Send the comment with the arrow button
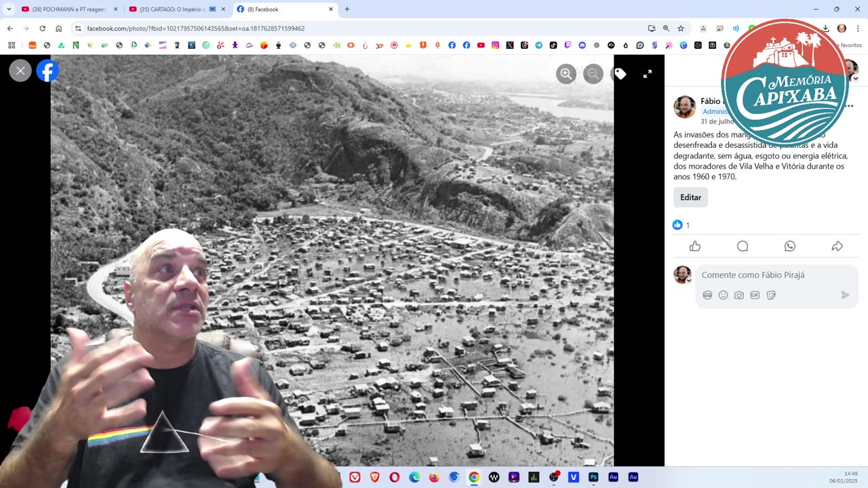Viewport: 868px width, 488px height. [x=845, y=295]
